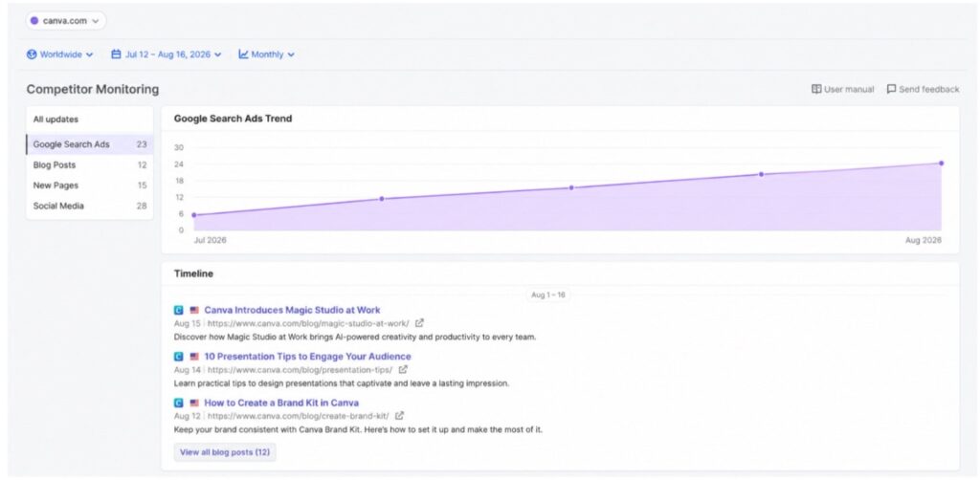980x480 pixels.
Task: Click the Competitor Monitoring heading
Action: pos(93,89)
